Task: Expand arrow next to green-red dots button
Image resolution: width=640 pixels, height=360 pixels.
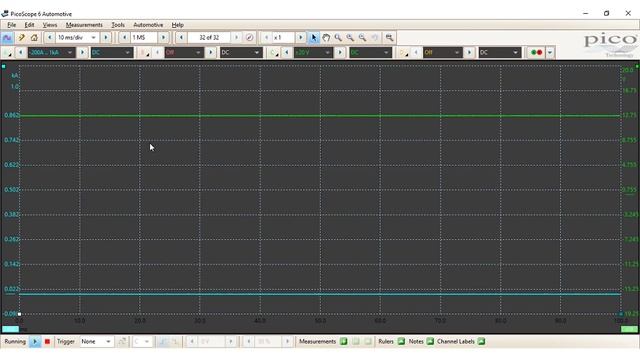Action: click(550, 53)
